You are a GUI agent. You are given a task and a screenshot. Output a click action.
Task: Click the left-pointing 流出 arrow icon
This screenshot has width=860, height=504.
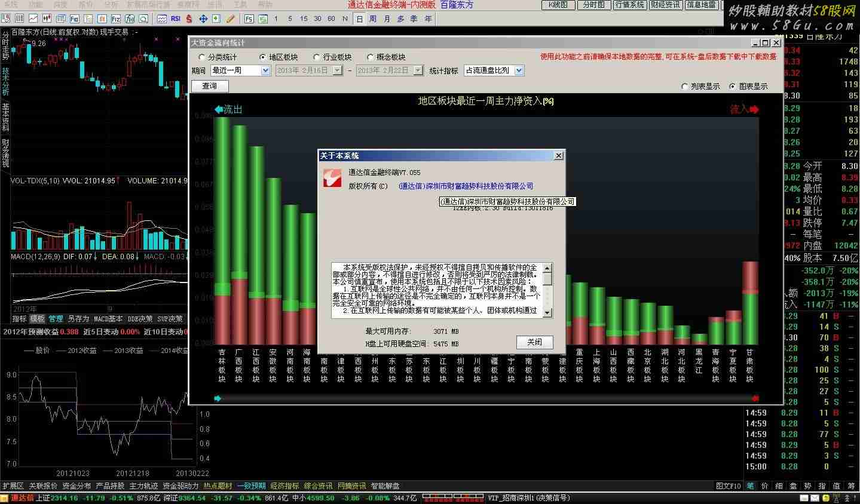coord(219,109)
